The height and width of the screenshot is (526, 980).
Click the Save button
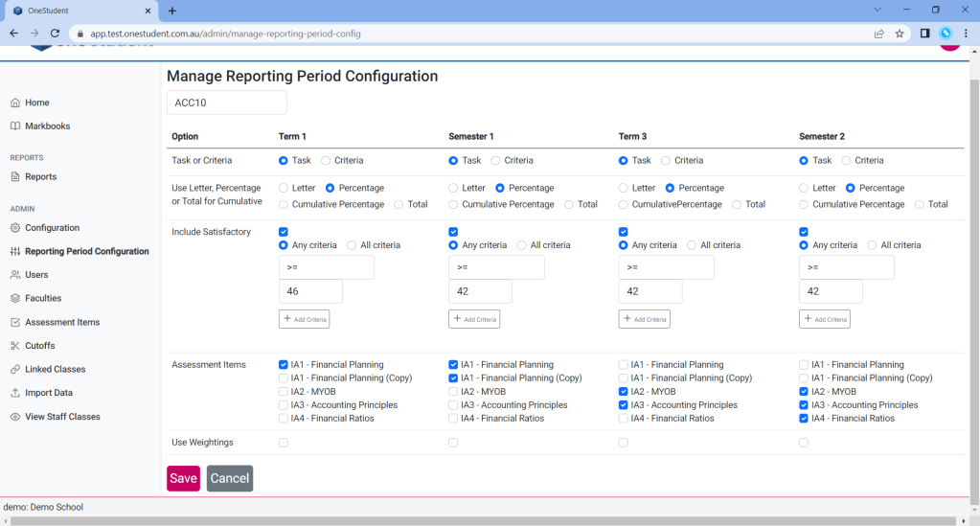point(183,478)
